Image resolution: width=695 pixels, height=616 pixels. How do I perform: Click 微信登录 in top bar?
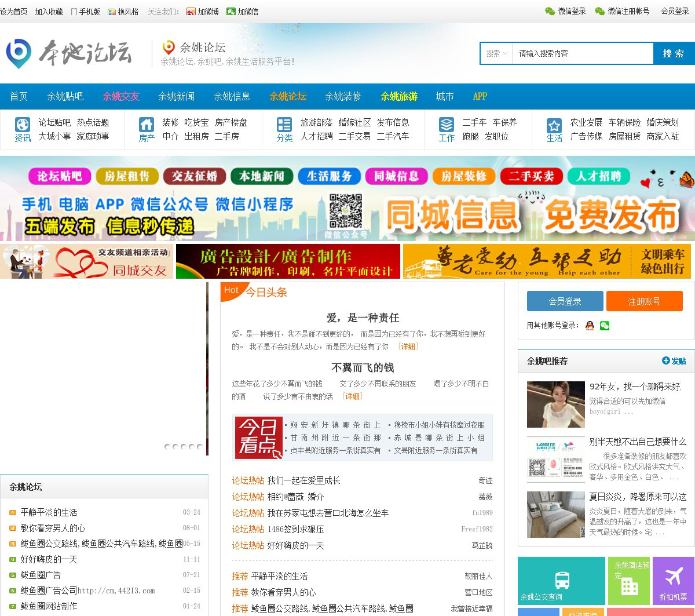point(565,11)
